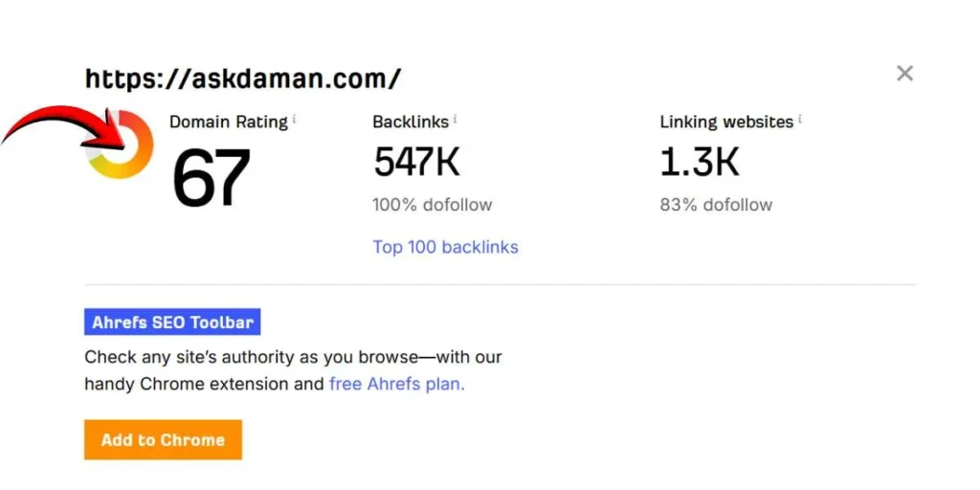Click the 83% dofollow text
Viewport: 980px width, 490px height.
pos(716,204)
